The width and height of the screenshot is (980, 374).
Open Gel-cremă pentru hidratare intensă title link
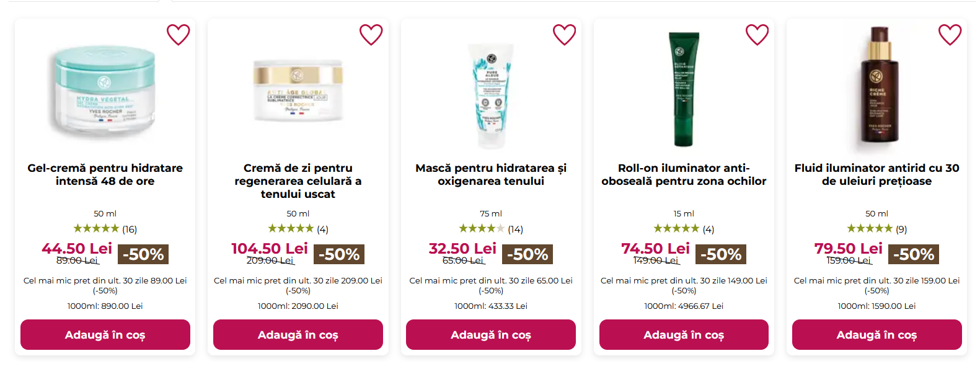(105, 174)
